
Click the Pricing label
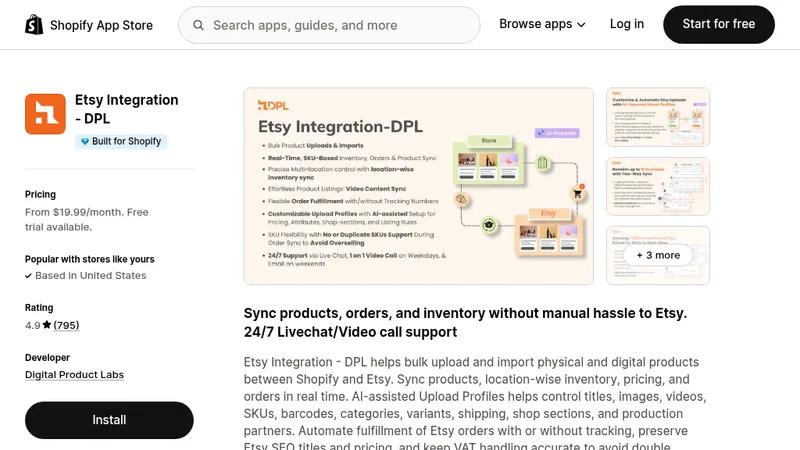point(40,194)
